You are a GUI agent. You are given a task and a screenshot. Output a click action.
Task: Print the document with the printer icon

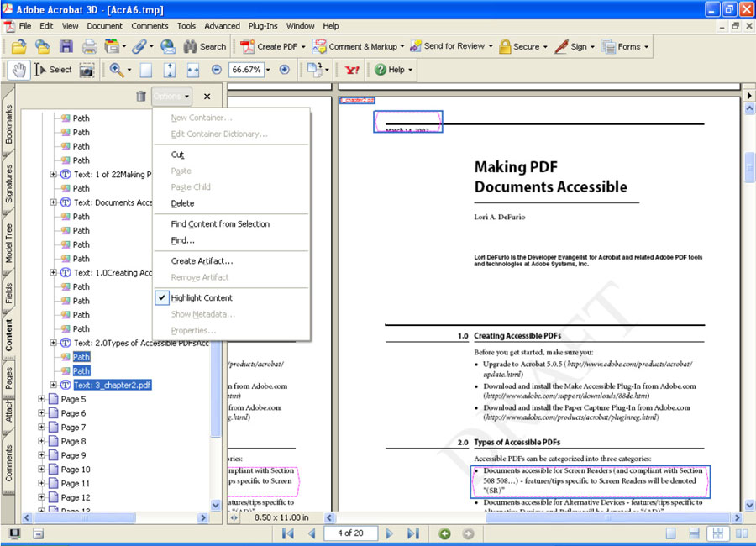[89, 47]
